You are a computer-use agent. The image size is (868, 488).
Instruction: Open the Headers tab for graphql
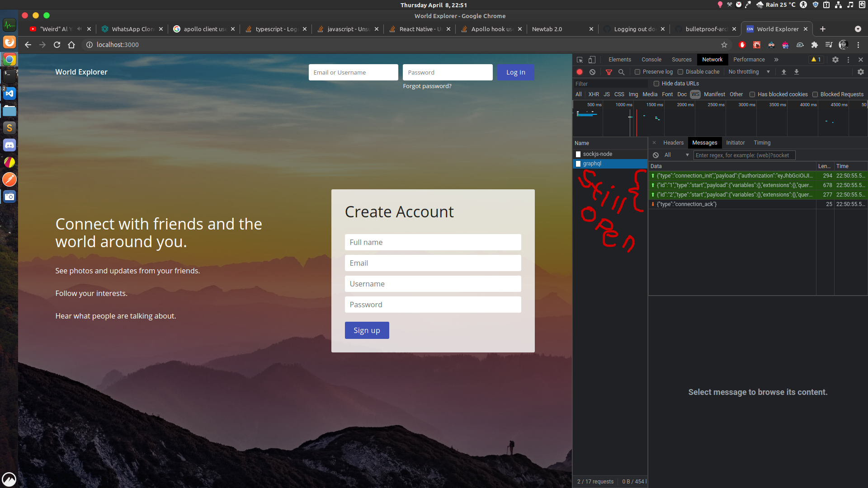pyautogui.click(x=673, y=142)
